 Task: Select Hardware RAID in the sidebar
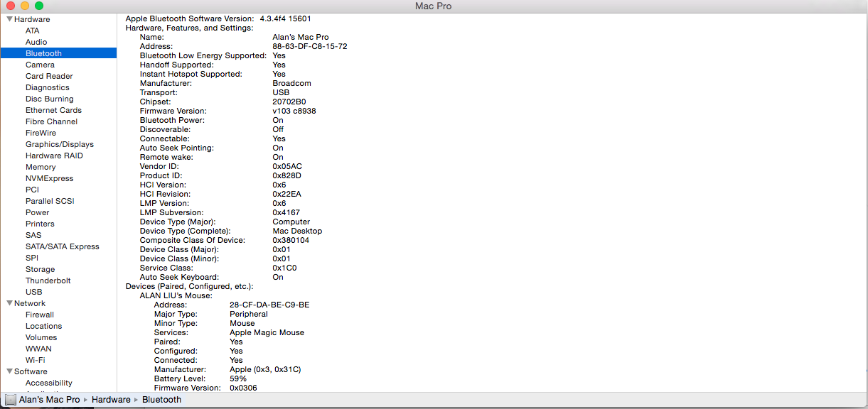pyautogui.click(x=54, y=156)
